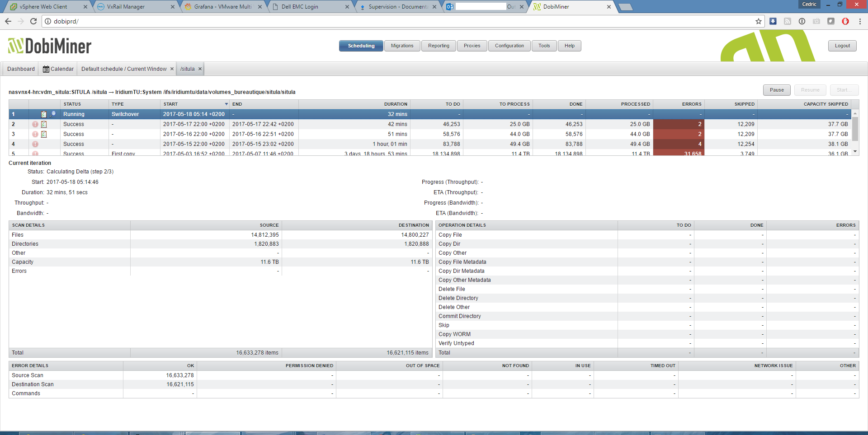Open the Chrome three-dot menu

[x=860, y=21]
